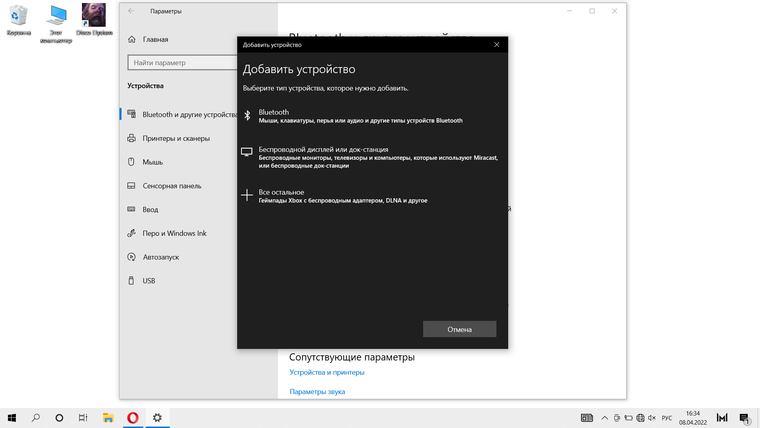760x428 pixels.
Task: Click the Автозапуск icon in sidebar
Action: click(131, 257)
